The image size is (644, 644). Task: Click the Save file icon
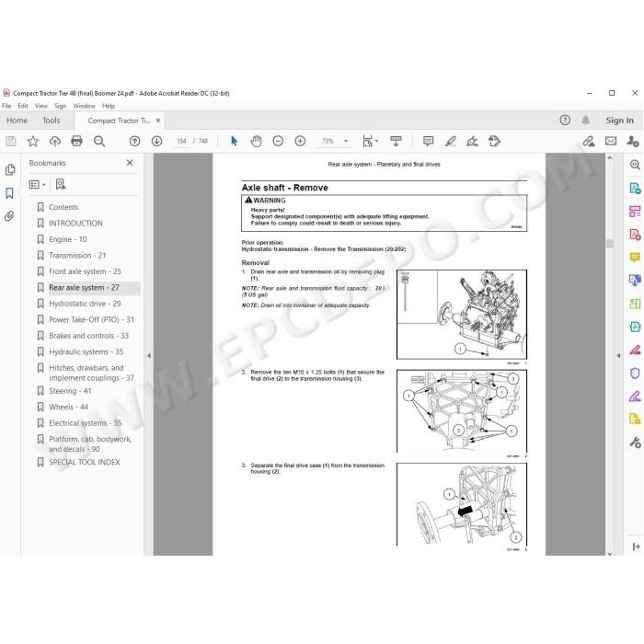(x=11, y=142)
